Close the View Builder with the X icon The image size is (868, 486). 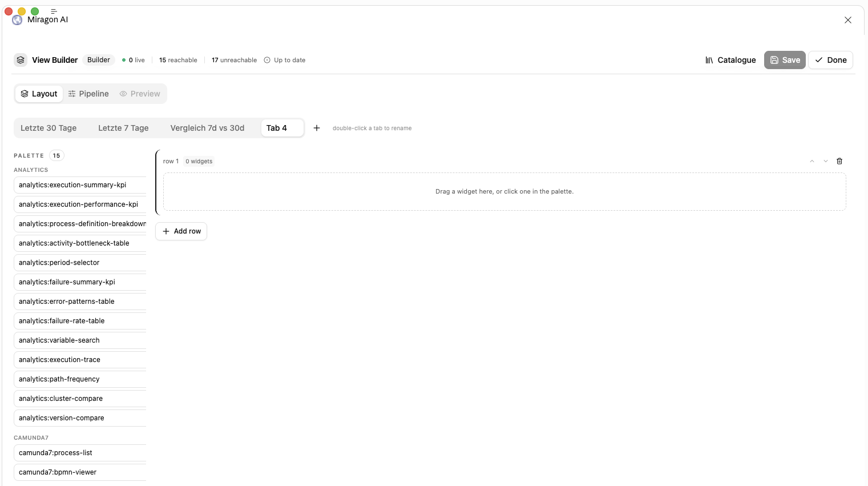click(848, 20)
